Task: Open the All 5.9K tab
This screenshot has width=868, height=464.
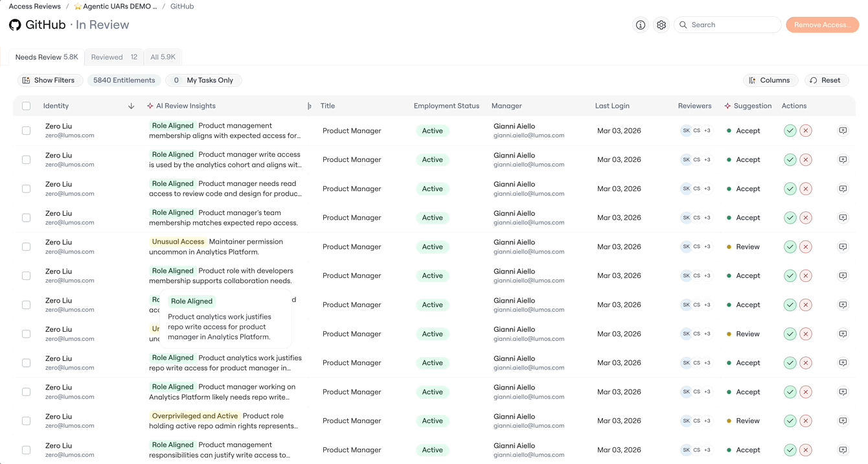Action: pyautogui.click(x=163, y=57)
